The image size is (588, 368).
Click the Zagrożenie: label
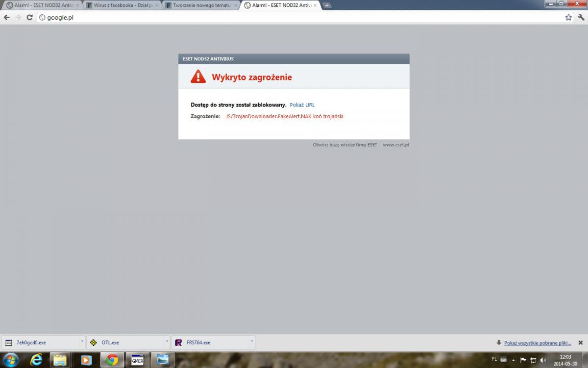pyautogui.click(x=205, y=116)
